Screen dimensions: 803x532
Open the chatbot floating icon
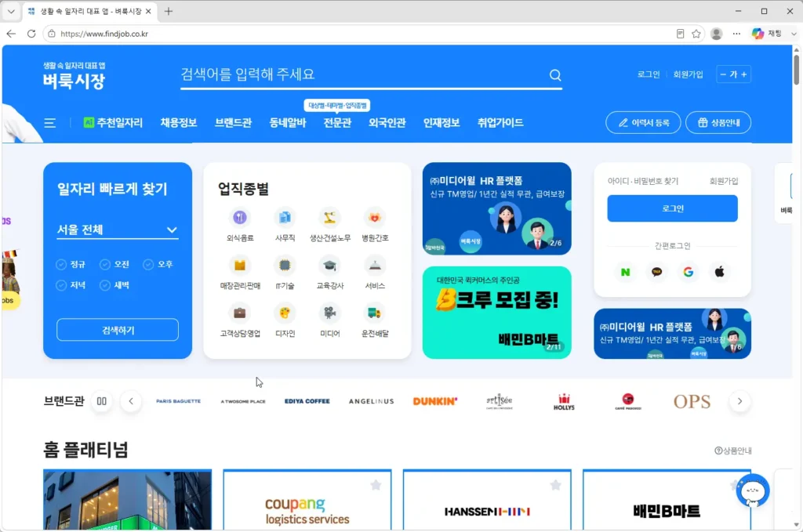(752, 490)
